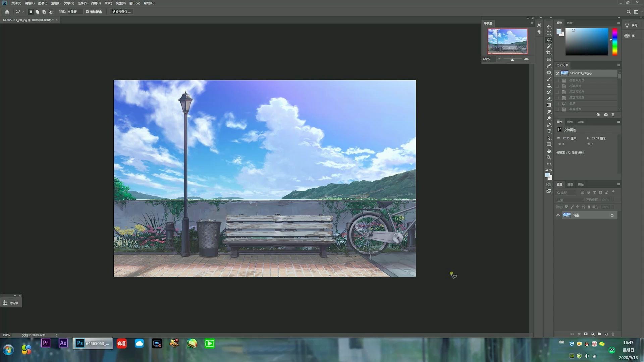Select the Pen tool
This screenshot has height=362, width=644.
[x=549, y=125]
